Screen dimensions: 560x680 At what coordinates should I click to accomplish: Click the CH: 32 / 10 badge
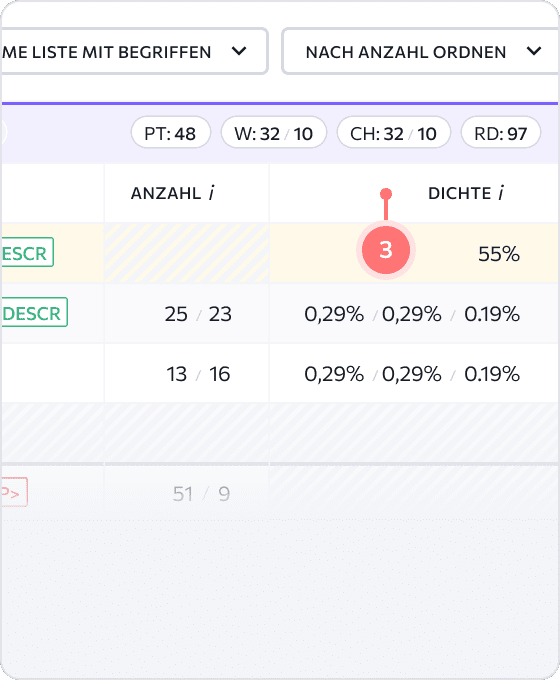coord(393,133)
